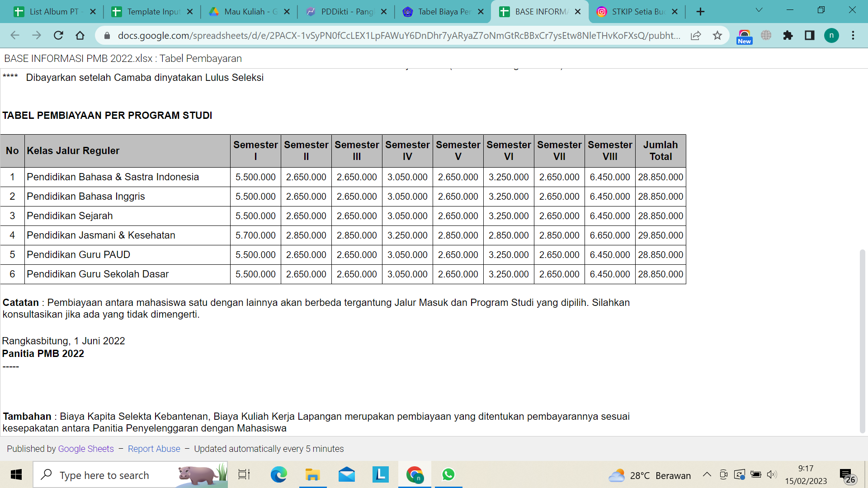
Task: Open the Extensions puzzle icon
Action: point(788,35)
